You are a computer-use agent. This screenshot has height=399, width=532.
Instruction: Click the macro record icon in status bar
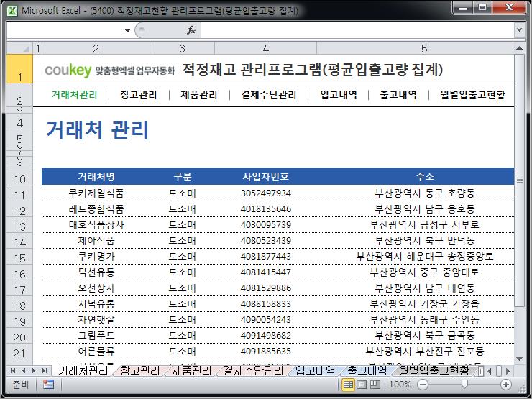pyautogui.click(x=48, y=385)
